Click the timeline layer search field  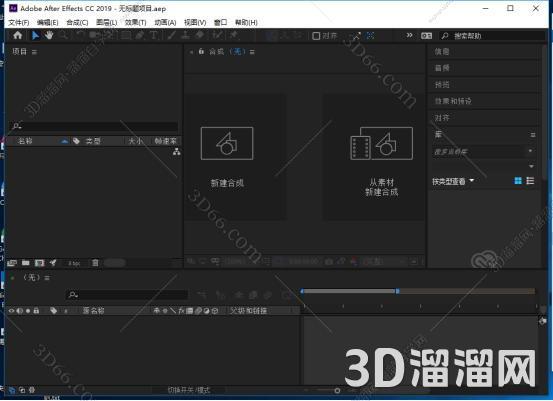tap(127, 294)
